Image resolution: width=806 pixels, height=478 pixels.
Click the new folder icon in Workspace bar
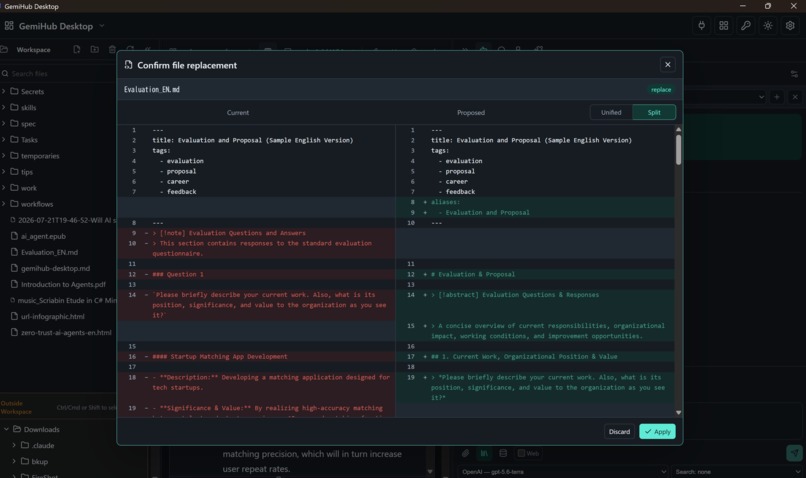pyautogui.click(x=95, y=49)
